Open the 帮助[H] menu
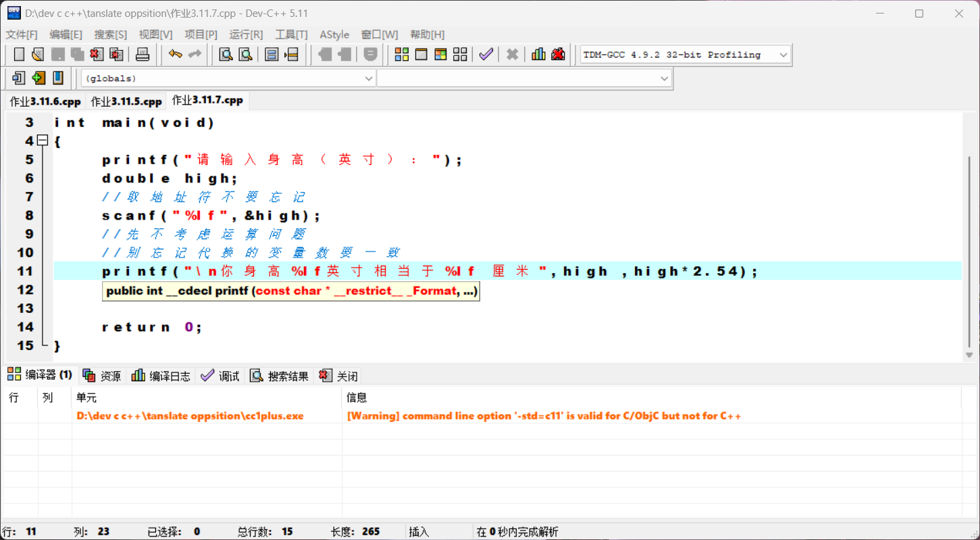The height and width of the screenshot is (540, 980). pyautogui.click(x=427, y=34)
